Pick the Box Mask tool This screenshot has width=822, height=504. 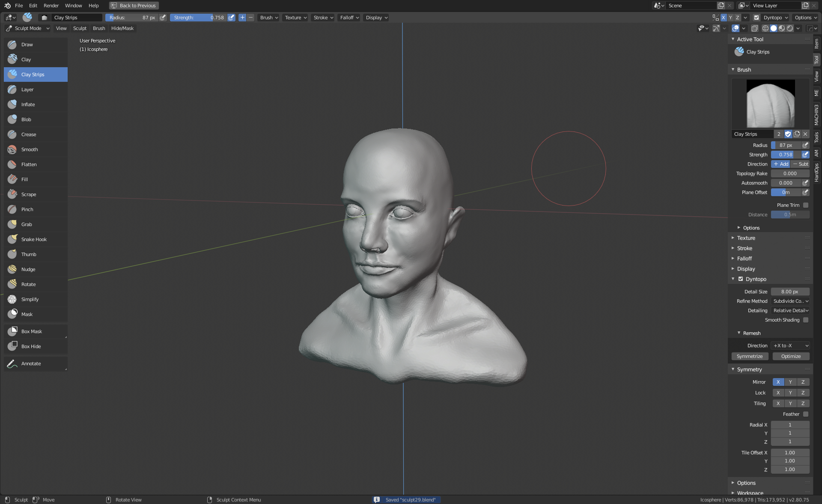click(32, 331)
